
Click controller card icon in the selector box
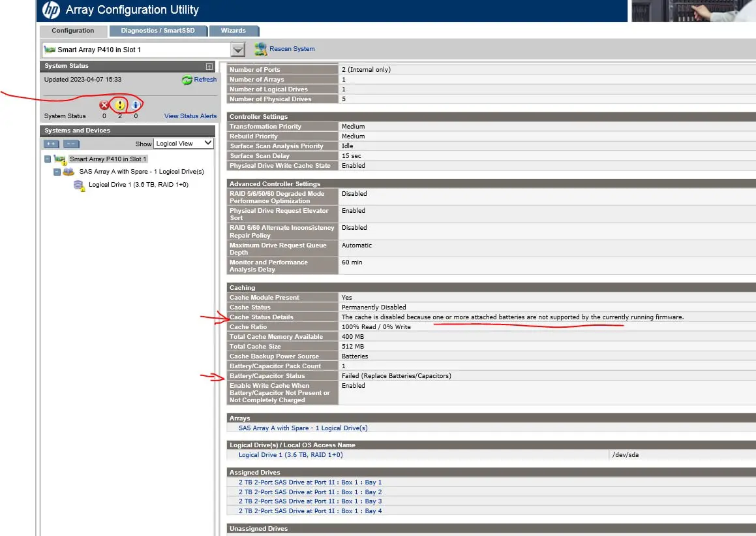[50, 49]
